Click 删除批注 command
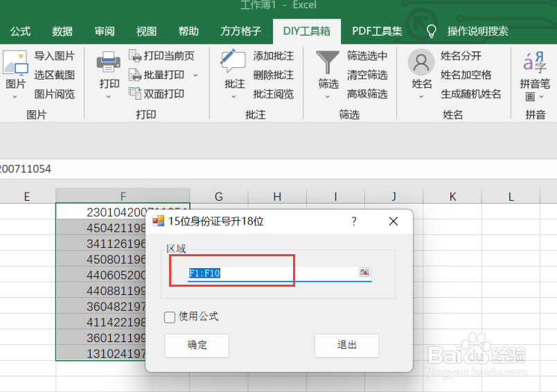The height and width of the screenshot is (392, 557). click(273, 75)
